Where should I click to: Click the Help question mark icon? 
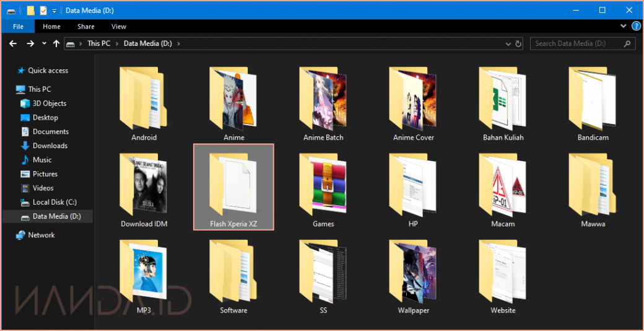click(635, 27)
